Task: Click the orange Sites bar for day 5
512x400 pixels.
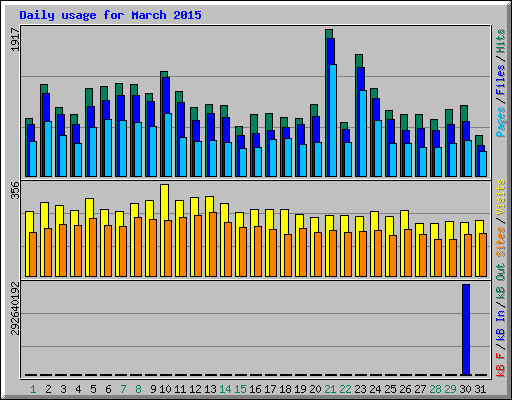Action: pyautogui.click(x=93, y=247)
